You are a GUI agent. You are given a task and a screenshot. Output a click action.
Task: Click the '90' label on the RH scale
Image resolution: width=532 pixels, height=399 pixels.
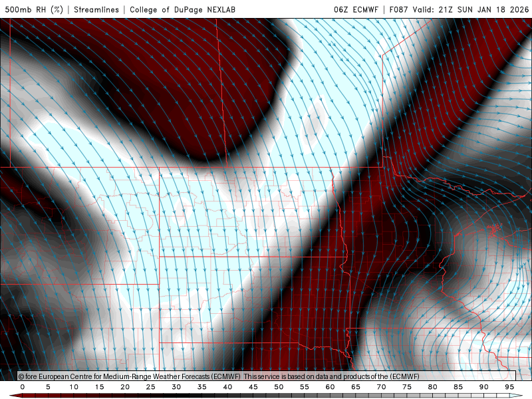tap(483, 387)
